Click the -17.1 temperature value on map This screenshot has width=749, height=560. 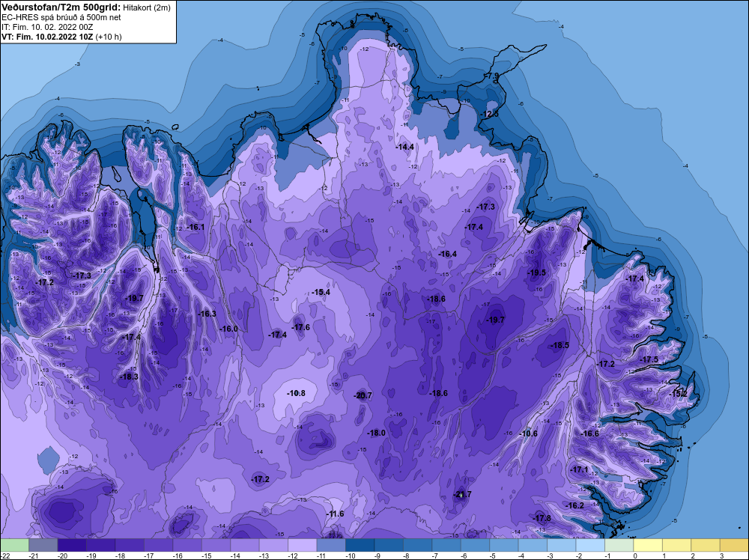(580, 469)
